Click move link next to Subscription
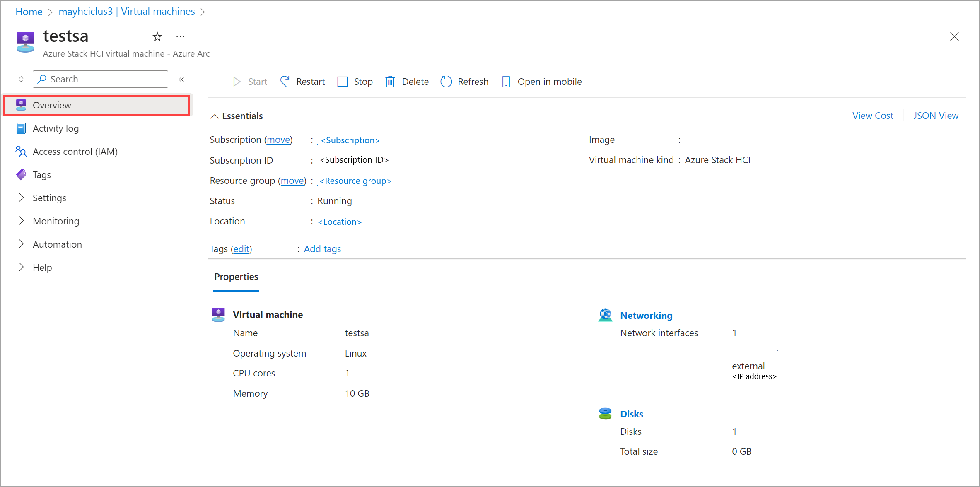This screenshot has width=980, height=487. 278,140
